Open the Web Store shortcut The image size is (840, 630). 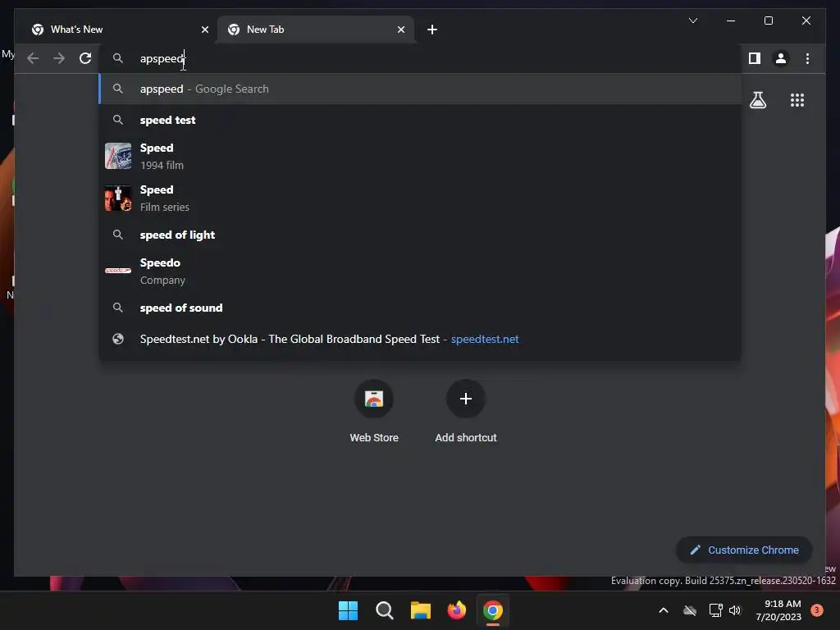pyautogui.click(x=374, y=412)
